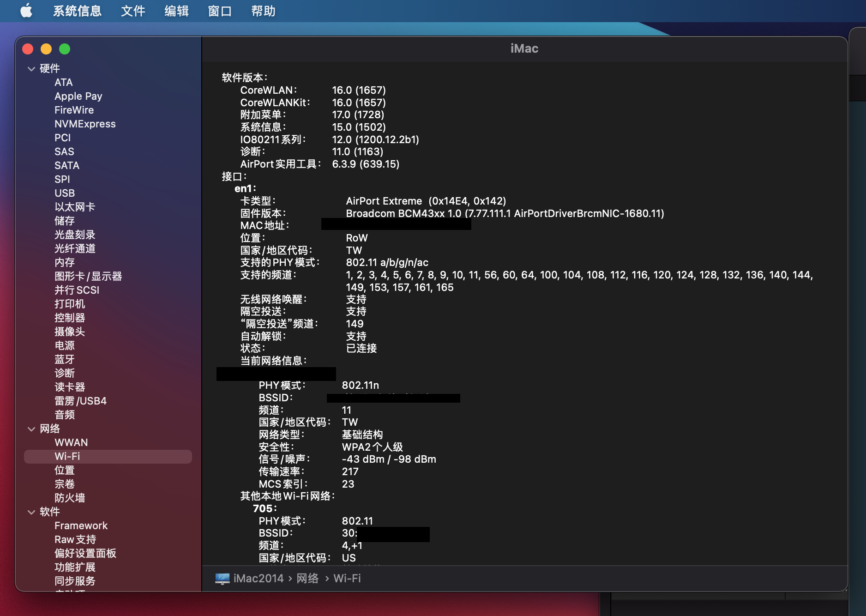The width and height of the screenshot is (866, 616).
Task: Click the -43 dBm / -98 dBm signal value
Action: coord(389,459)
